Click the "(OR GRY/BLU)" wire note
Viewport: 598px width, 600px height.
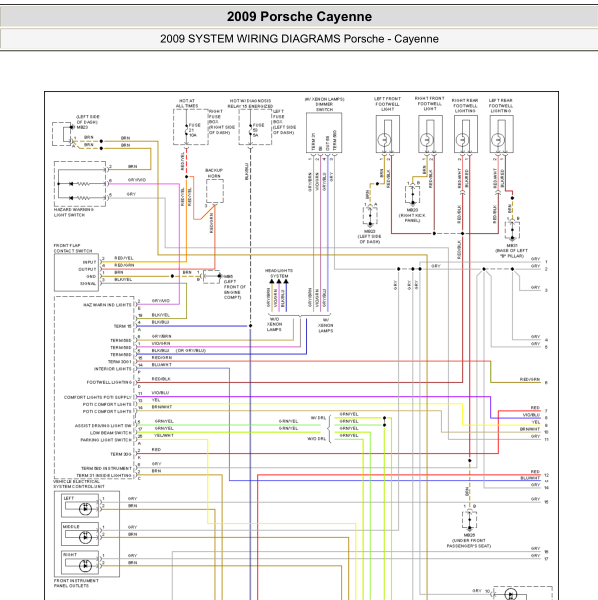pos(191,351)
